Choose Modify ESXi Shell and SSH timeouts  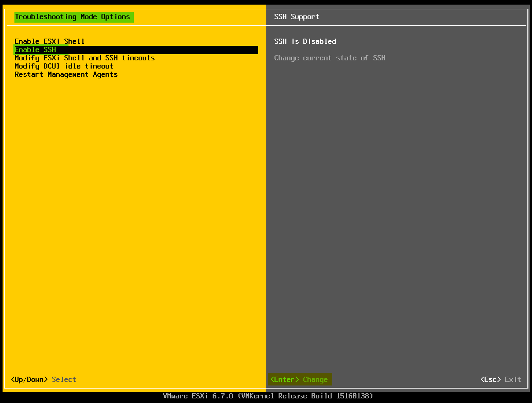(84, 58)
